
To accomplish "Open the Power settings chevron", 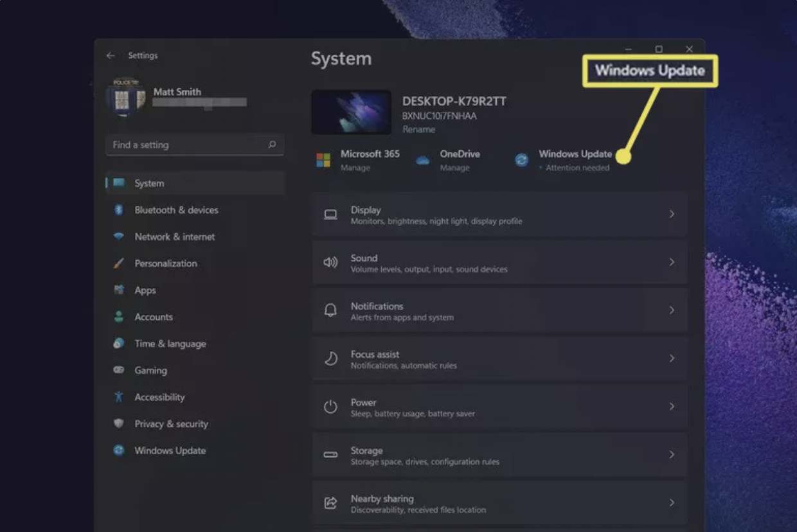I will coord(672,407).
